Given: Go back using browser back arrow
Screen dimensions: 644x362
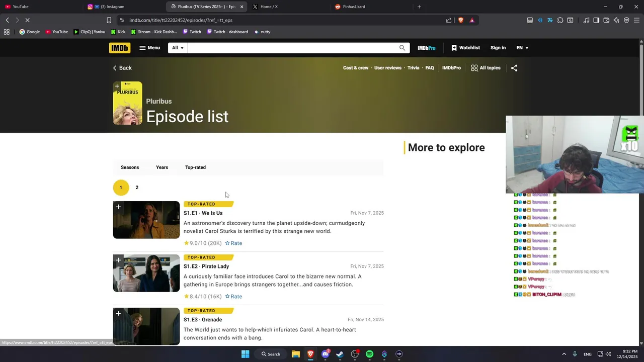Looking at the screenshot, I should coord(7,20).
